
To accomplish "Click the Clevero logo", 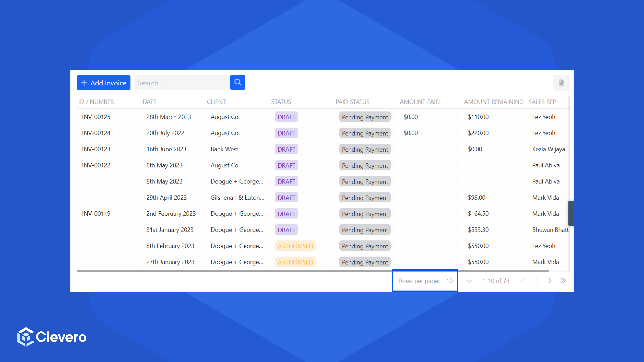I will pos(52,337).
